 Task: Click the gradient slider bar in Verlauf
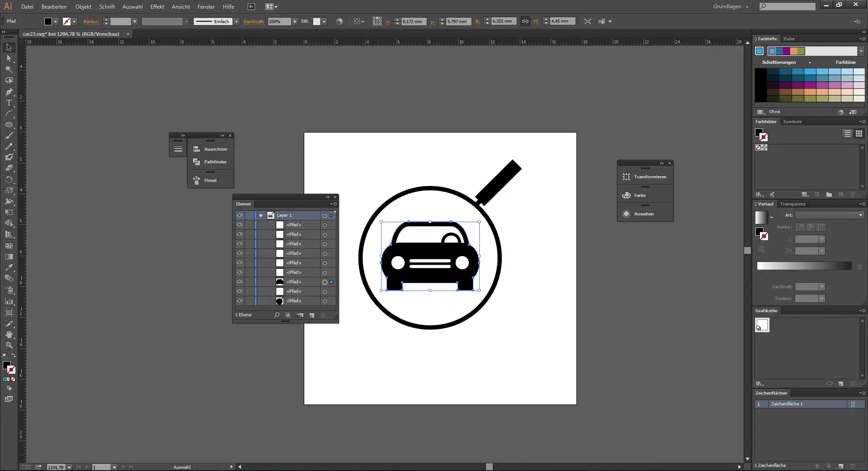(804, 266)
